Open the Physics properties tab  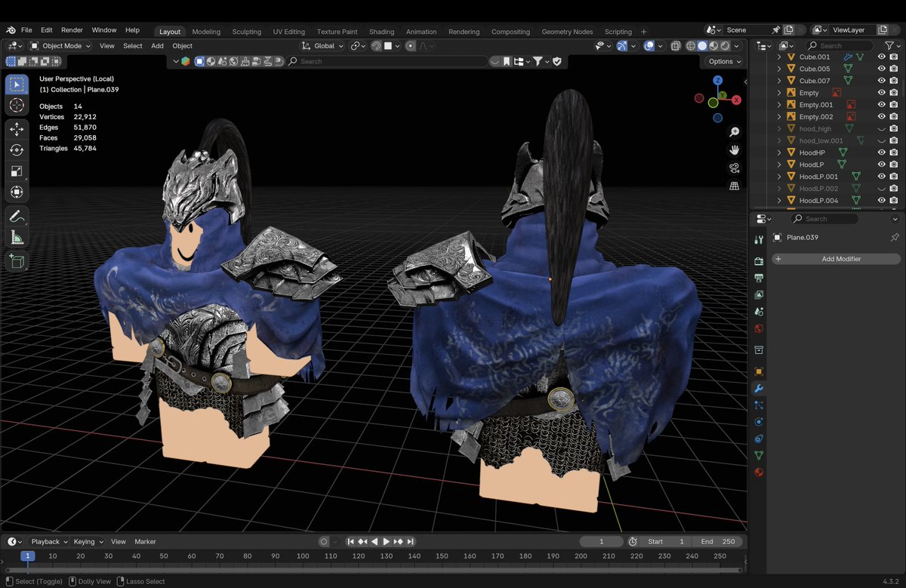pyautogui.click(x=759, y=422)
